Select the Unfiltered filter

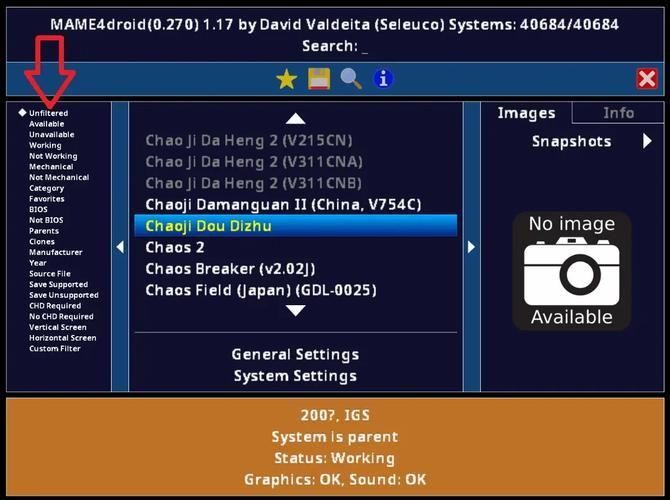tap(48, 113)
